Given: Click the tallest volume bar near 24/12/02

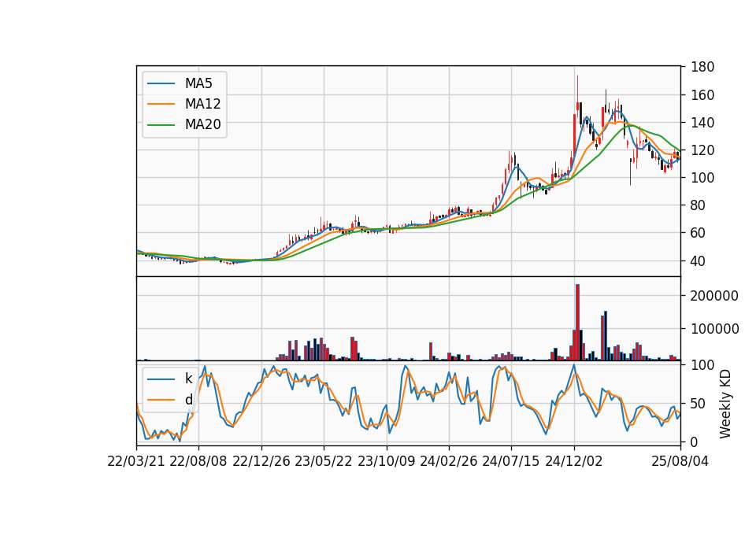Looking at the screenshot, I should point(577,323).
